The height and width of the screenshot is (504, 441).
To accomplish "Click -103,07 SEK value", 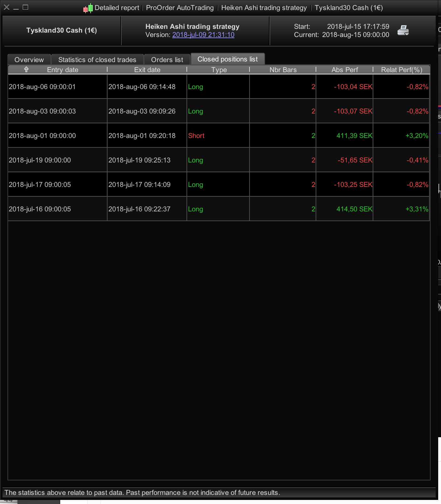I will click(x=353, y=111).
